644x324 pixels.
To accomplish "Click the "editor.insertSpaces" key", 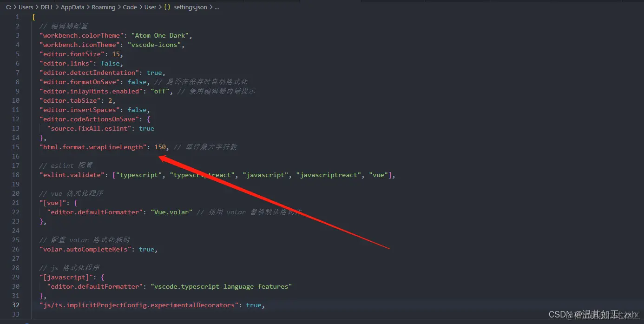I will click(79, 110).
